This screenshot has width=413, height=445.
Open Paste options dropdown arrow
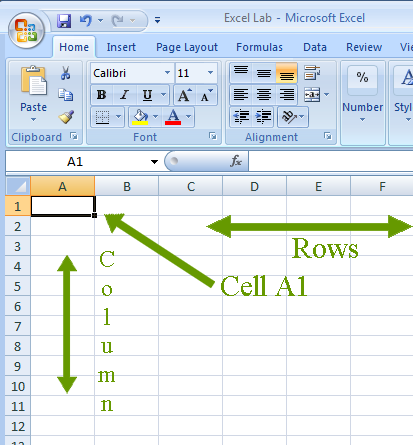[33, 120]
